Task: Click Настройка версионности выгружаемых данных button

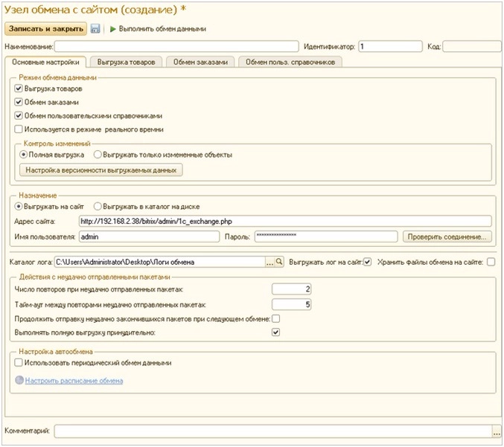Action: click(102, 170)
